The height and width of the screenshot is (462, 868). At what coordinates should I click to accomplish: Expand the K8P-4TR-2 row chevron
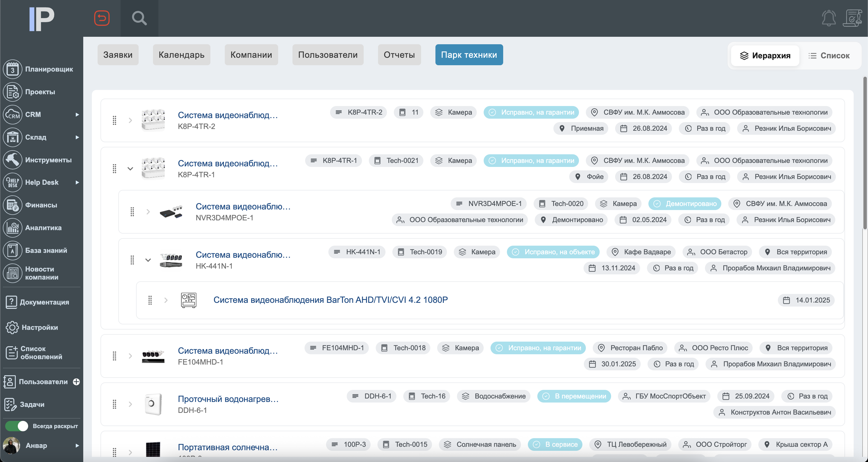point(130,120)
